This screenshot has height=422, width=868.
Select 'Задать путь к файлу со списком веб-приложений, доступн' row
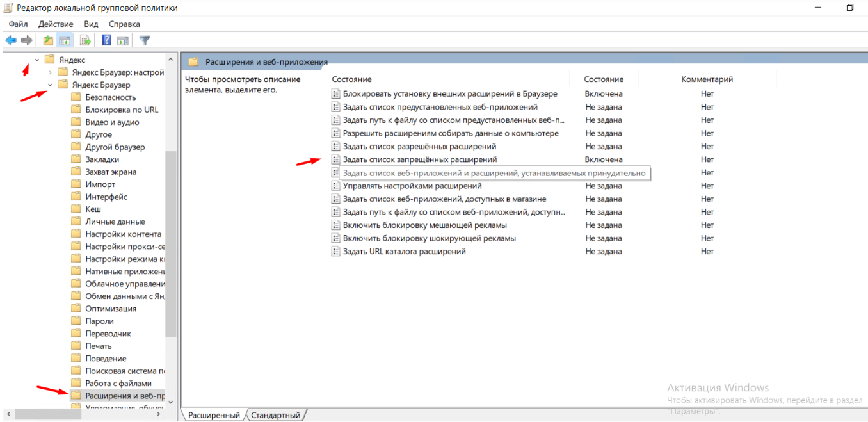tap(454, 212)
